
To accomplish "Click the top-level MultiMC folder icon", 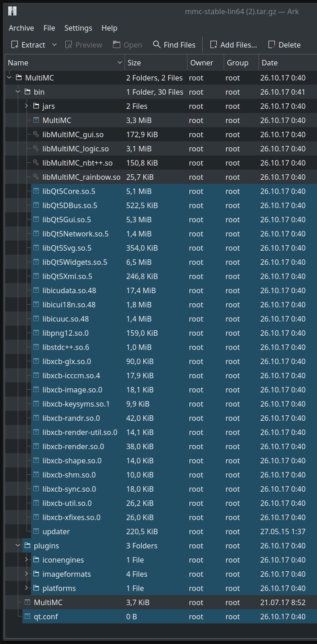I will pyautogui.click(x=19, y=78).
